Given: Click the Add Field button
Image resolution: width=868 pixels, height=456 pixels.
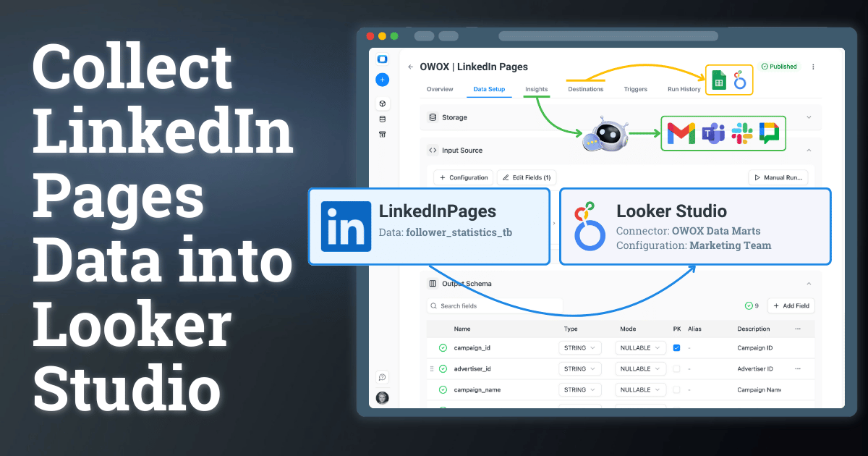Looking at the screenshot, I should (x=791, y=306).
